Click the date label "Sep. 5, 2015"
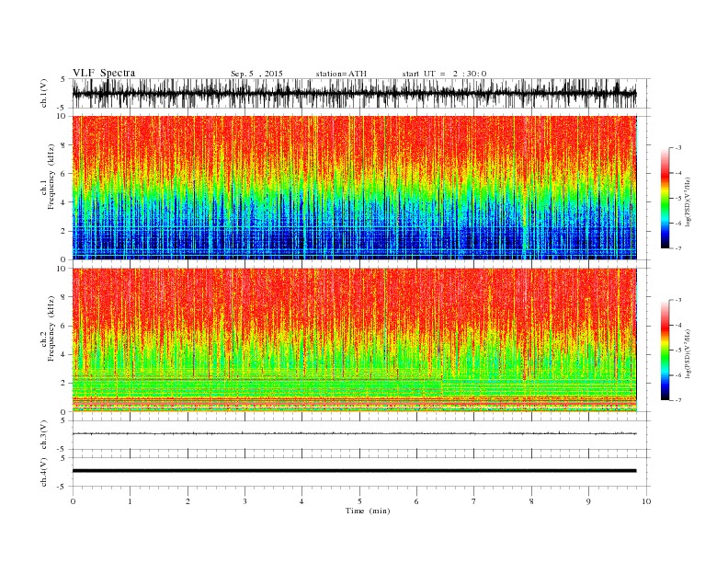This screenshot has height=563, width=728. [x=256, y=74]
